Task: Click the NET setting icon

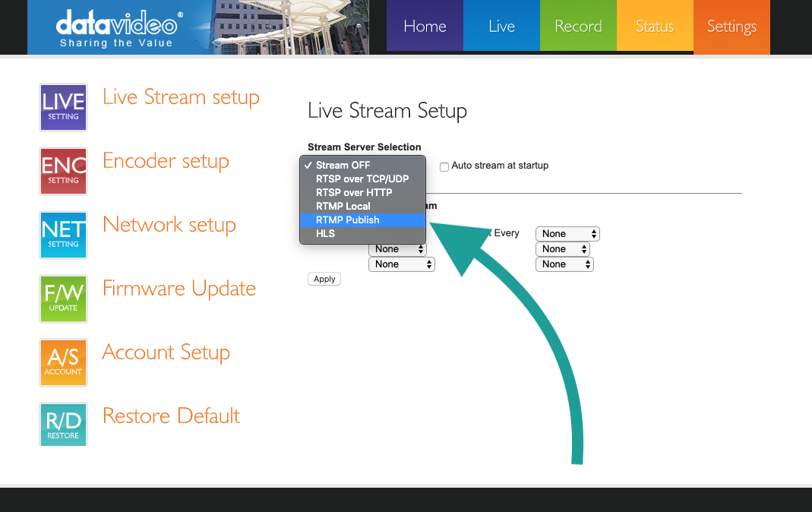Action: click(63, 235)
